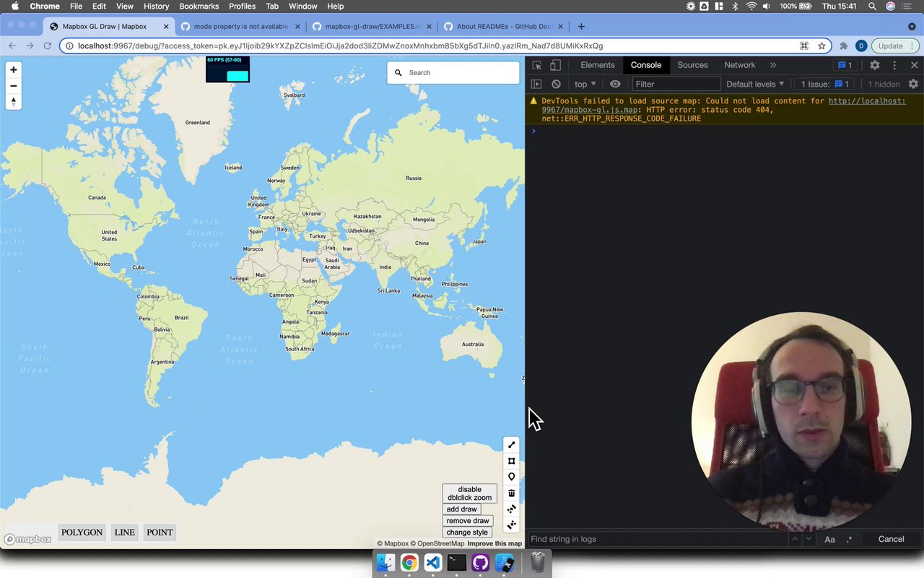Open the Default levels dropdown

(755, 84)
